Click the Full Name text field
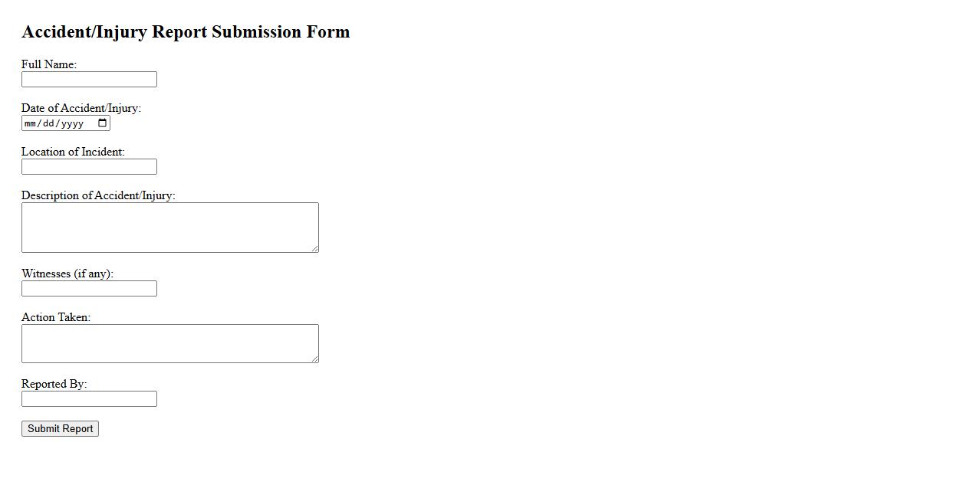The image size is (980, 498). (x=89, y=80)
